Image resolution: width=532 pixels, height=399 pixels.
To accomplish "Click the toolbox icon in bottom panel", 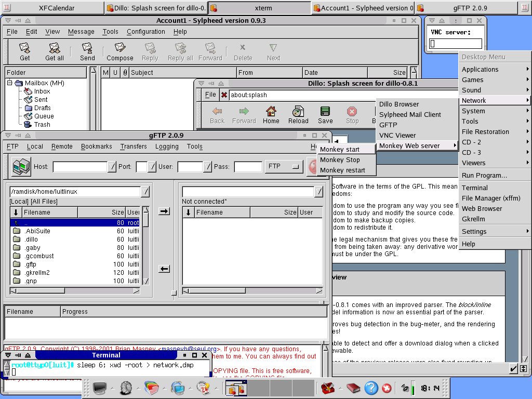I will click(x=328, y=388).
